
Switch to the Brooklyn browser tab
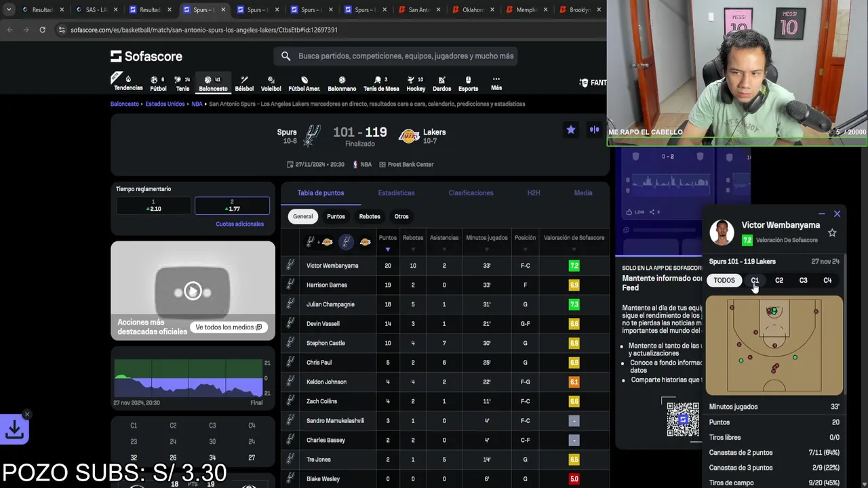click(580, 9)
